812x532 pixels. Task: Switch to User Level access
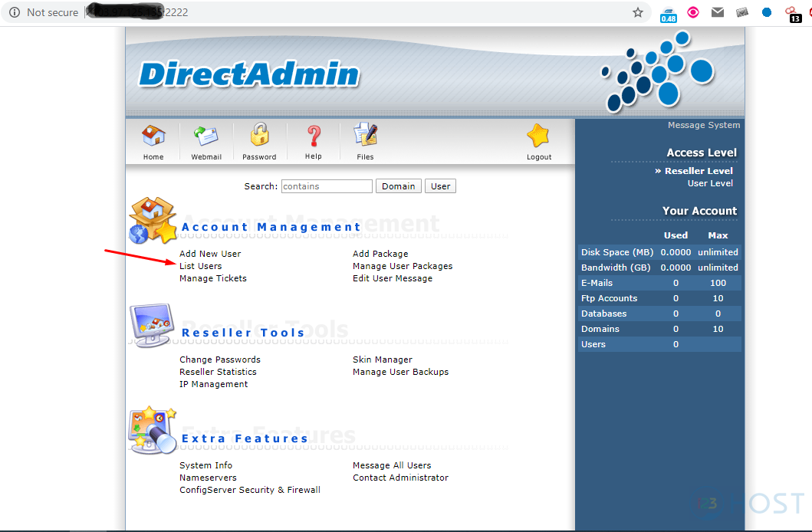(710, 183)
